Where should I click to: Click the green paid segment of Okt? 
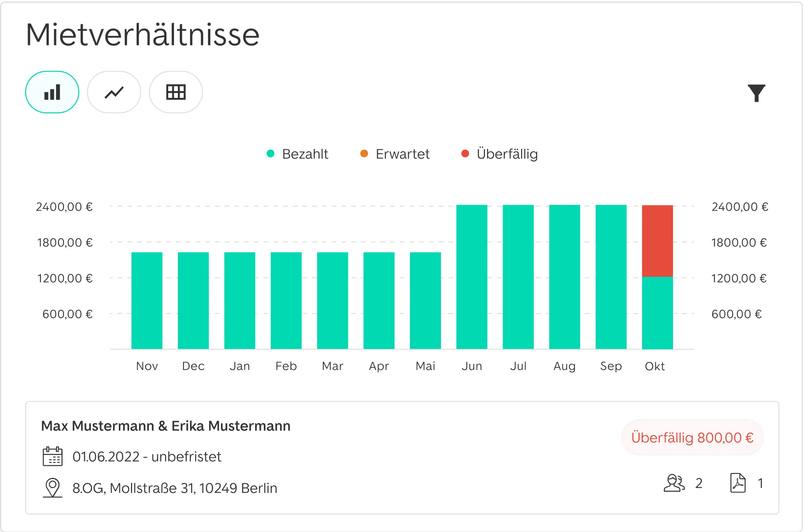pyautogui.click(x=658, y=313)
